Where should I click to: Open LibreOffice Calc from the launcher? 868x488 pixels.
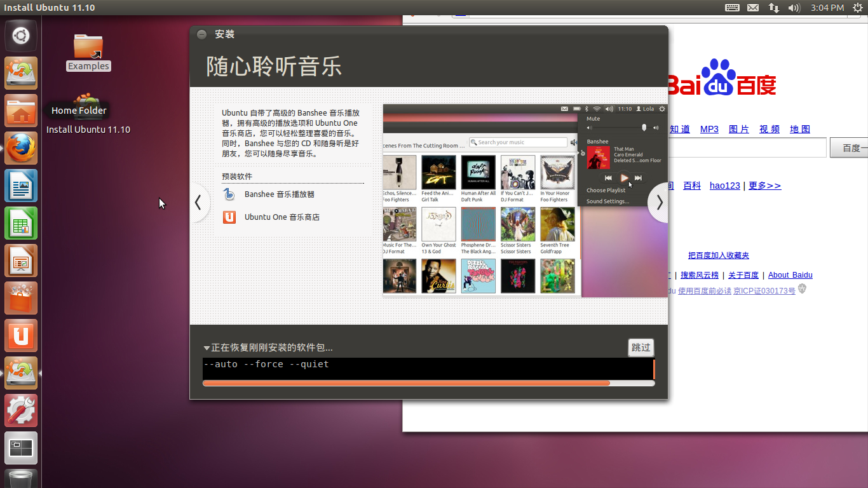click(x=21, y=223)
